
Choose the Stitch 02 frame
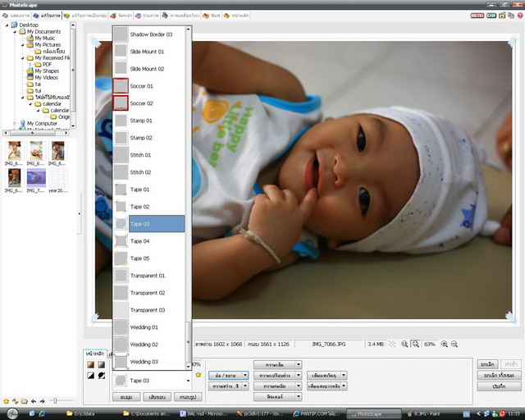click(x=149, y=172)
